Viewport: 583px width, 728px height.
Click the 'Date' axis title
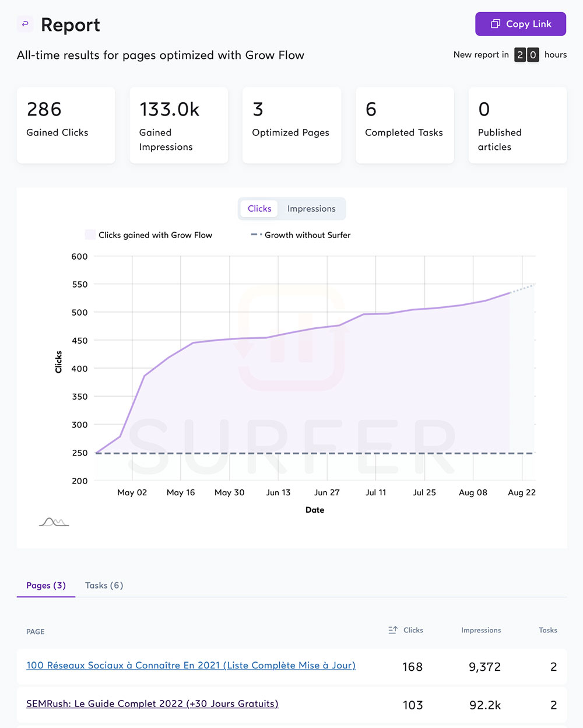pos(315,510)
